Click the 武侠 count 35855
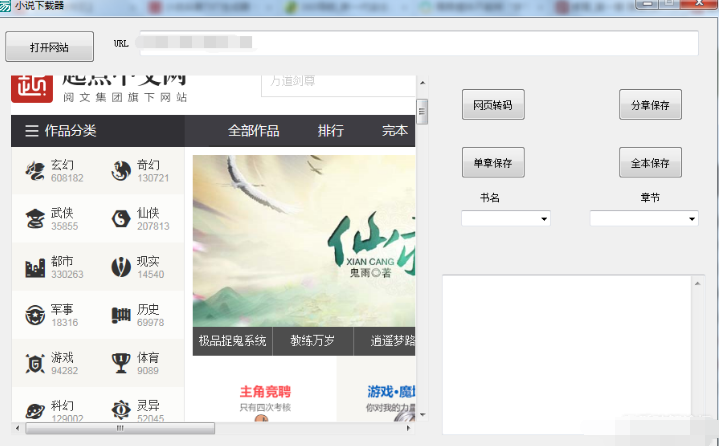 65,226
